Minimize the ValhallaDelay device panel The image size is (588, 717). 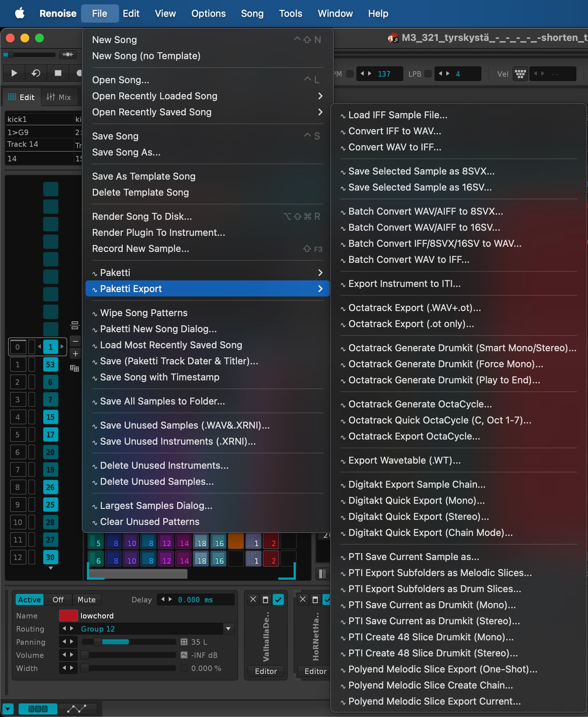pyautogui.click(x=266, y=599)
